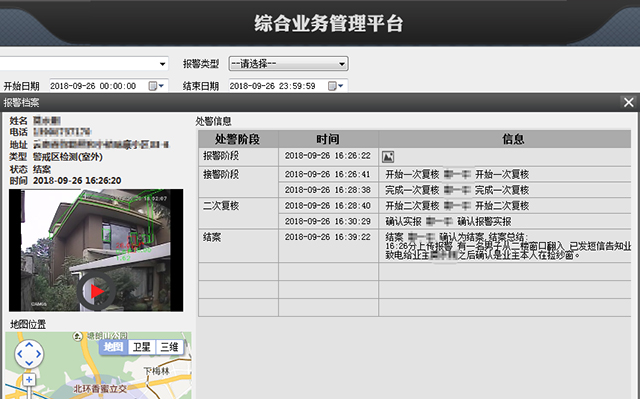Click the 开始日期 input field
640x399 pixels.
point(98,86)
